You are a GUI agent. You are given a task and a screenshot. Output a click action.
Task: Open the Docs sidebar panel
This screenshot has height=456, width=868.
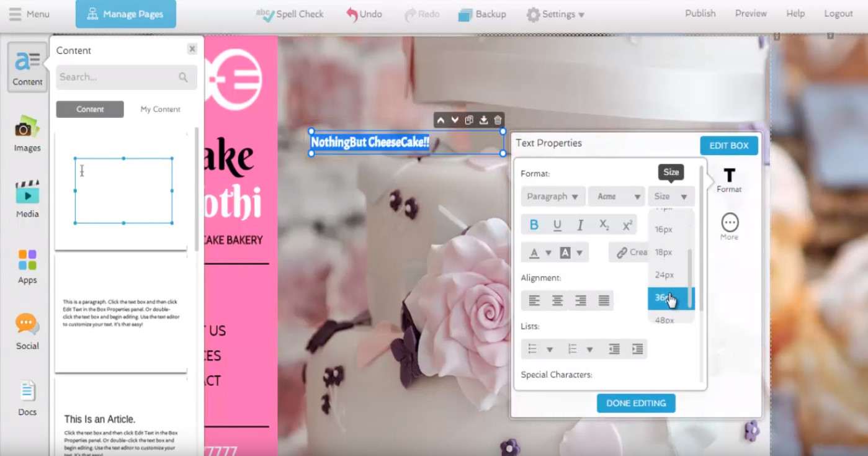pyautogui.click(x=27, y=398)
